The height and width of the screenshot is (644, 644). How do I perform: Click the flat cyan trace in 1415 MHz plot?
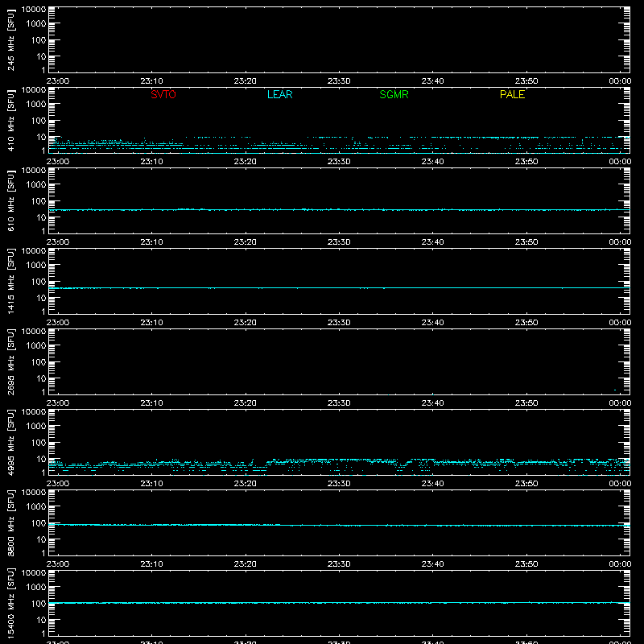click(339, 288)
